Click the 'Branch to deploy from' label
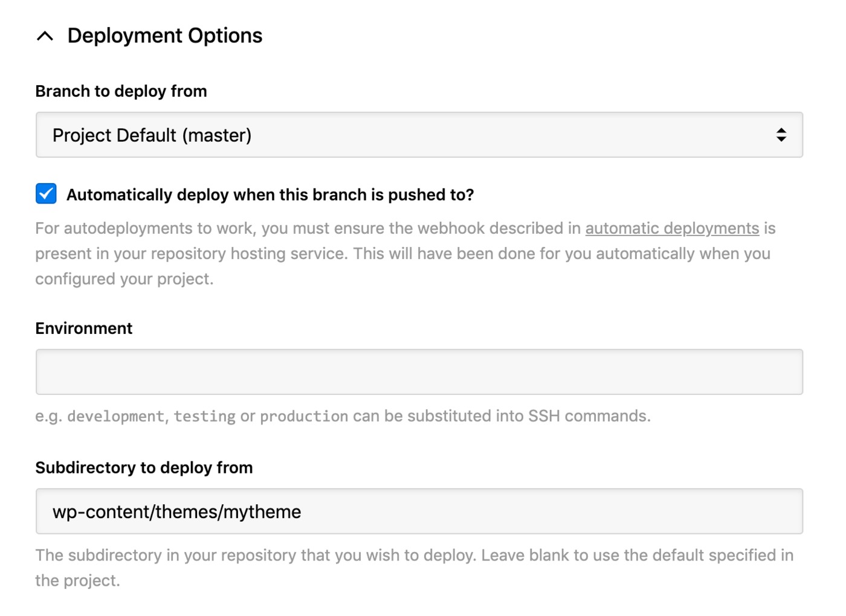This screenshot has height=616, width=846. pyautogui.click(x=121, y=91)
